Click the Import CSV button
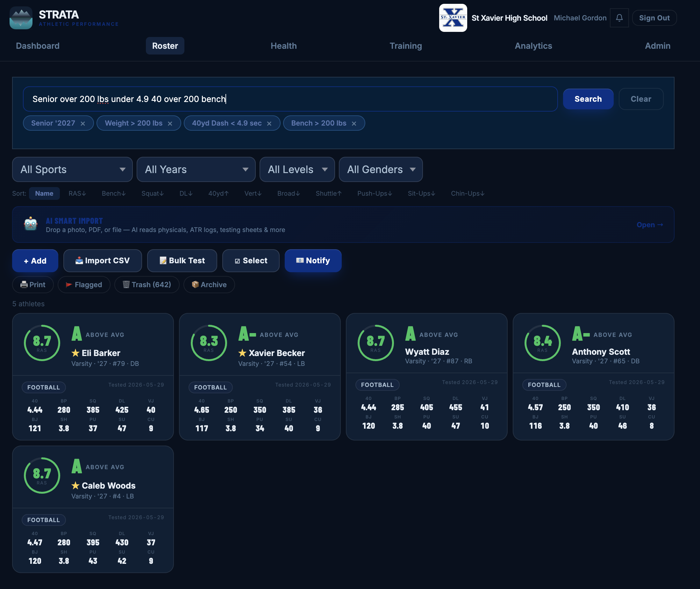Image resolution: width=700 pixels, height=589 pixels. coord(103,261)
